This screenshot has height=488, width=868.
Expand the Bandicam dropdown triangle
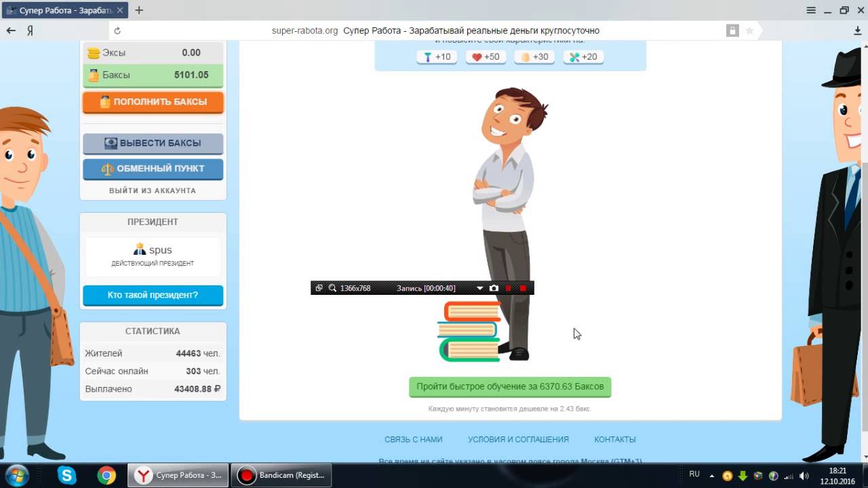click(479, 288)
